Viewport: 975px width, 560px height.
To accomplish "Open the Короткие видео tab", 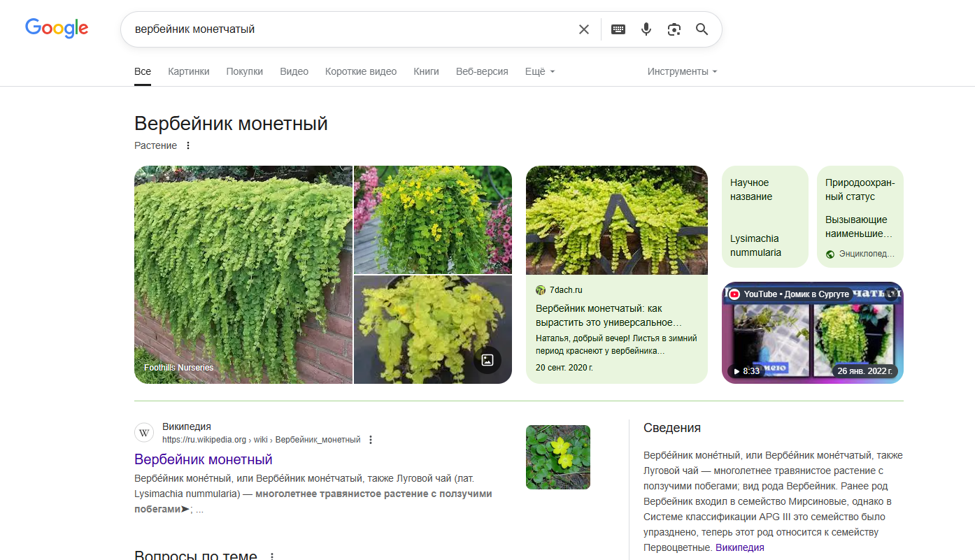I will coord(360,71).
